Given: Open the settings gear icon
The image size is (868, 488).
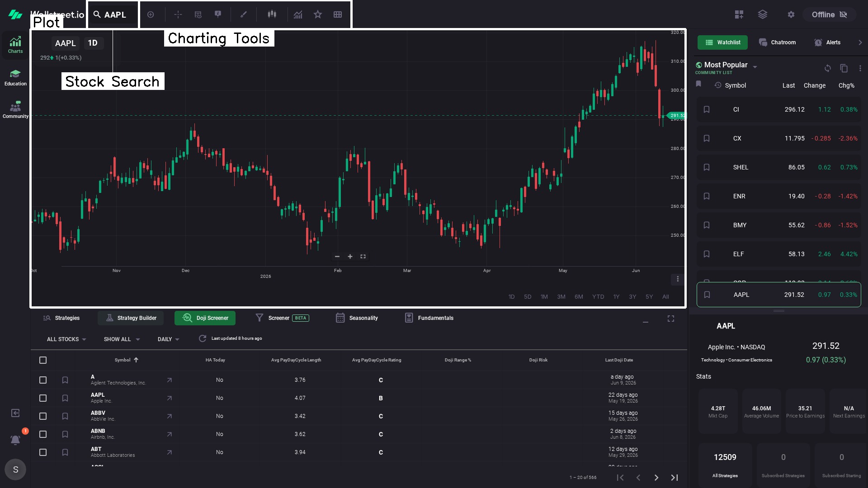Looking at the screenshot, I should point(791,14).
